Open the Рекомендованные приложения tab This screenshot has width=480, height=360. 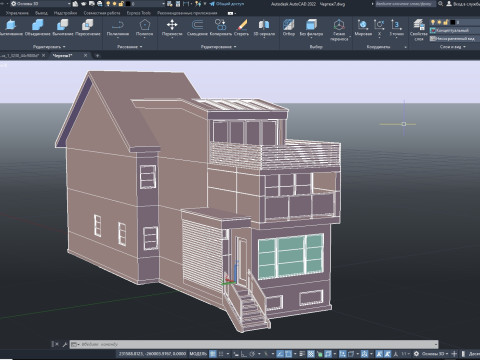tap(187, 13)
